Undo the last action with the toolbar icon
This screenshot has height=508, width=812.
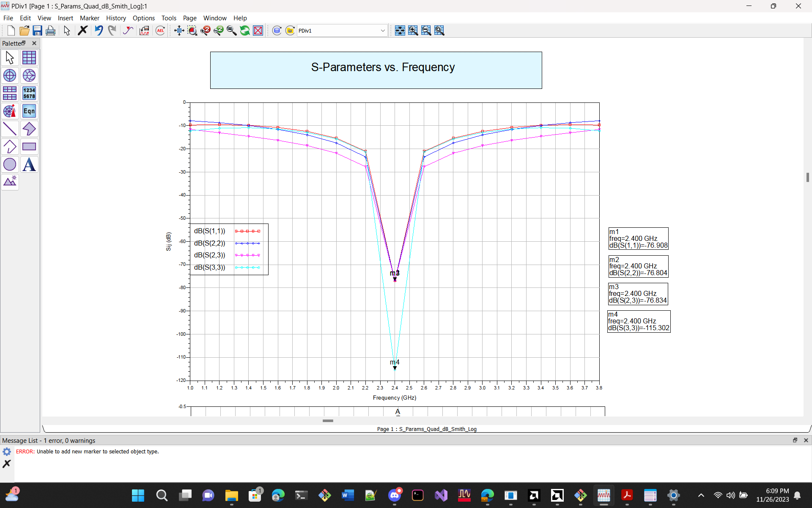point(99,30)
